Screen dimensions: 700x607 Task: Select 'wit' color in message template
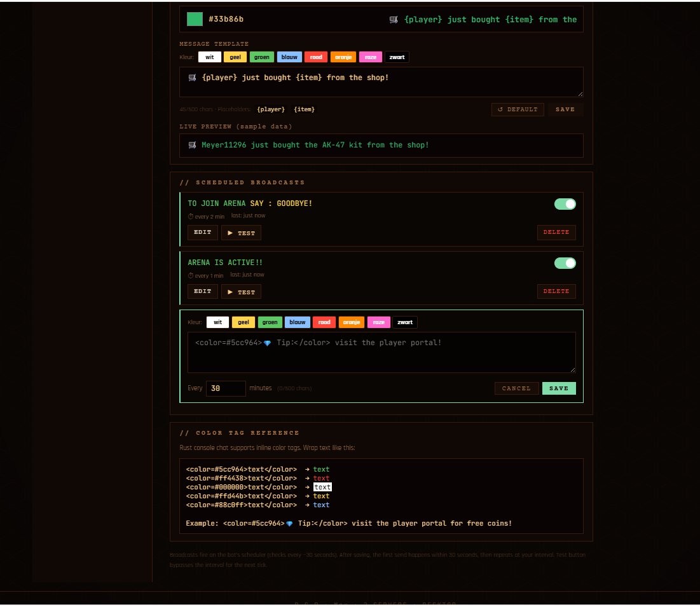pos(209,57)
